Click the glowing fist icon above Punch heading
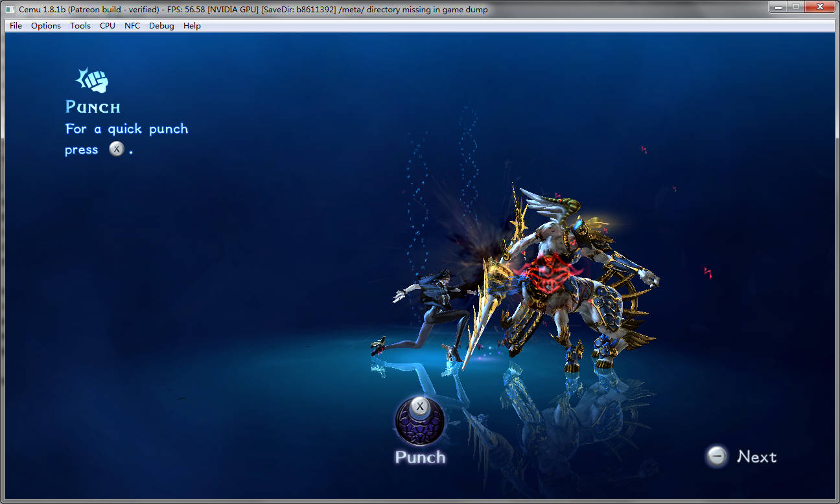The width and height of the screenshot is (840, 504). (92, 80)
